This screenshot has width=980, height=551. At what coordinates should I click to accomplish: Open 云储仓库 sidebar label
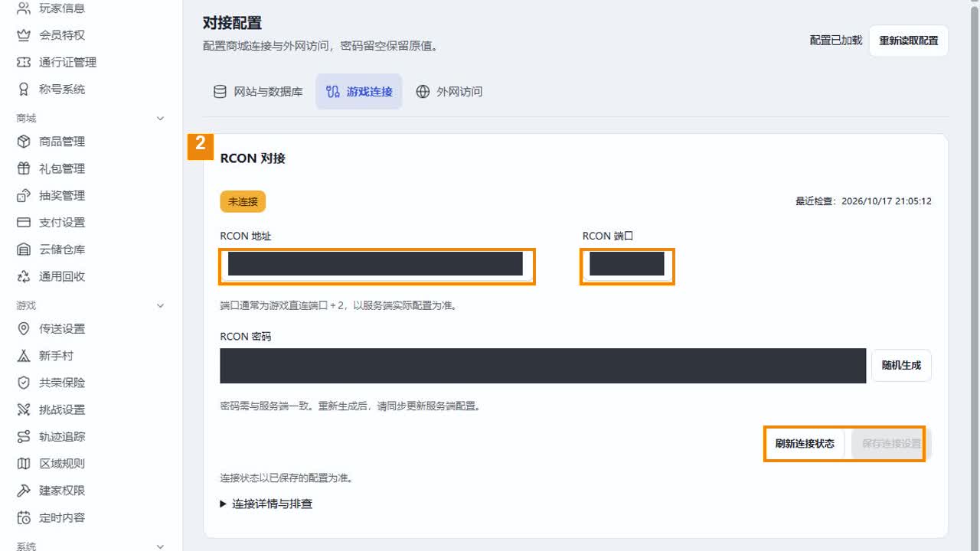pos(62,249)
